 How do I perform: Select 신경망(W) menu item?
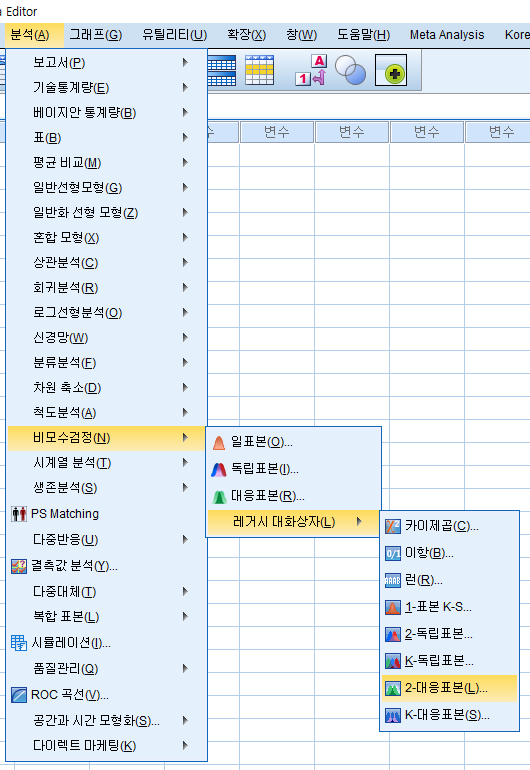107,337
